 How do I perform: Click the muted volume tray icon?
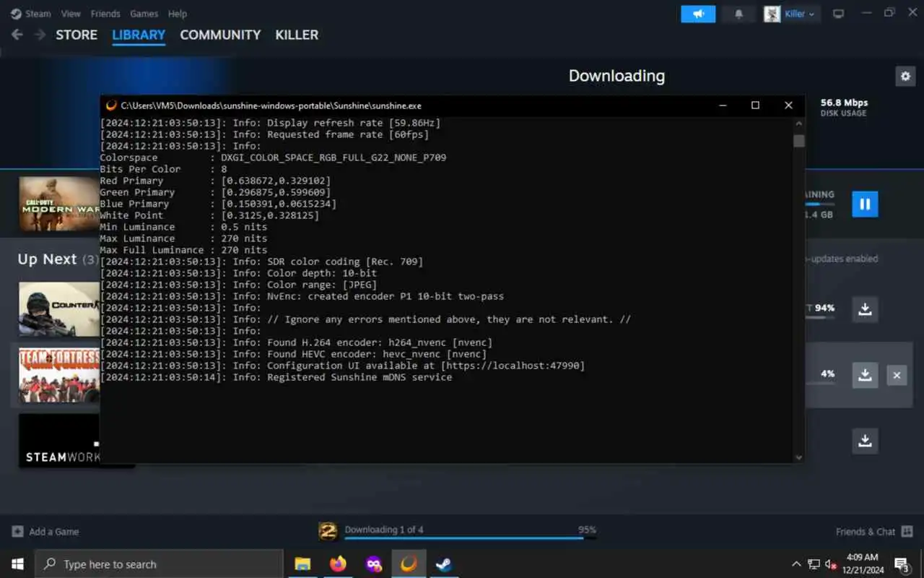coord(831,564)
